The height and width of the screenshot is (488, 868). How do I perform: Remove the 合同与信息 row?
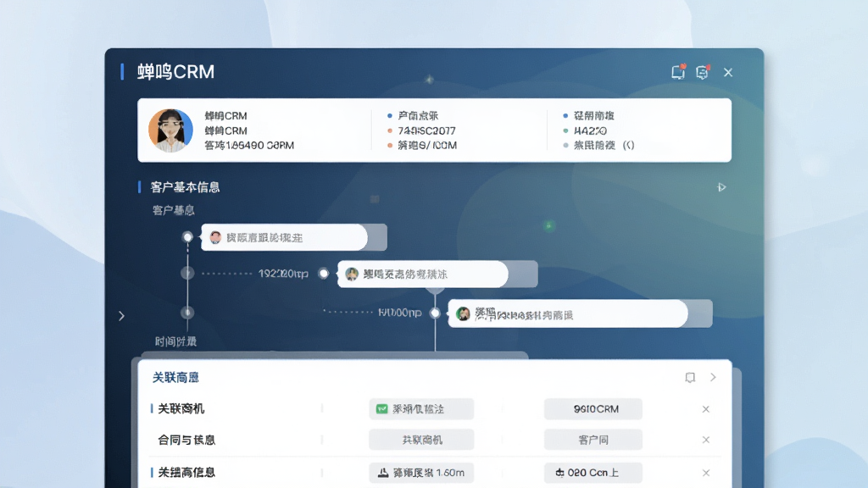[x=706, y=440]
